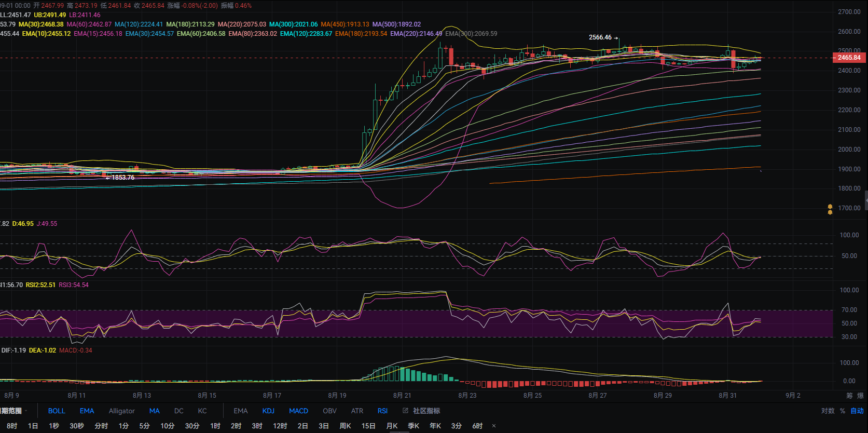Select the 5分 timeframe
This screenshot has width=868, height=433.
click(x=144, y=426)
